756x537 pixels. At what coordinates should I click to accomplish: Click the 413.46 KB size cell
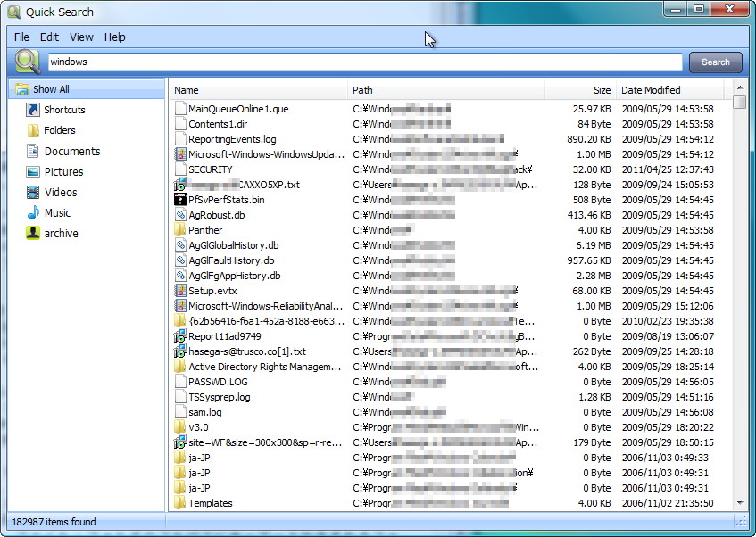pyautogui.click(x=589, y=215)
